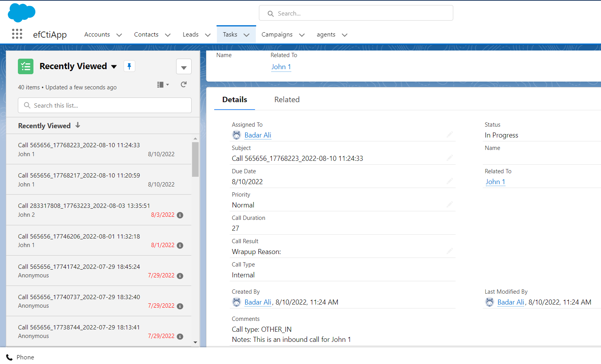Open the task list actions dropdown button
601x364 pixels.
click(x=183, y=67)
